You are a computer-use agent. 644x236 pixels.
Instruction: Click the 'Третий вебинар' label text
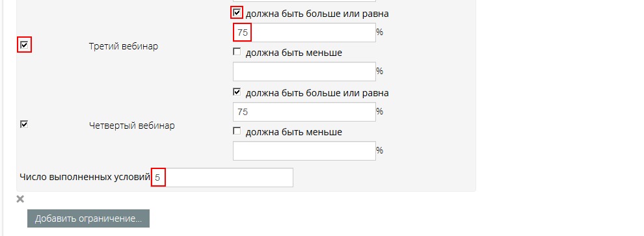pyautogui.click(x=123, y=46)
